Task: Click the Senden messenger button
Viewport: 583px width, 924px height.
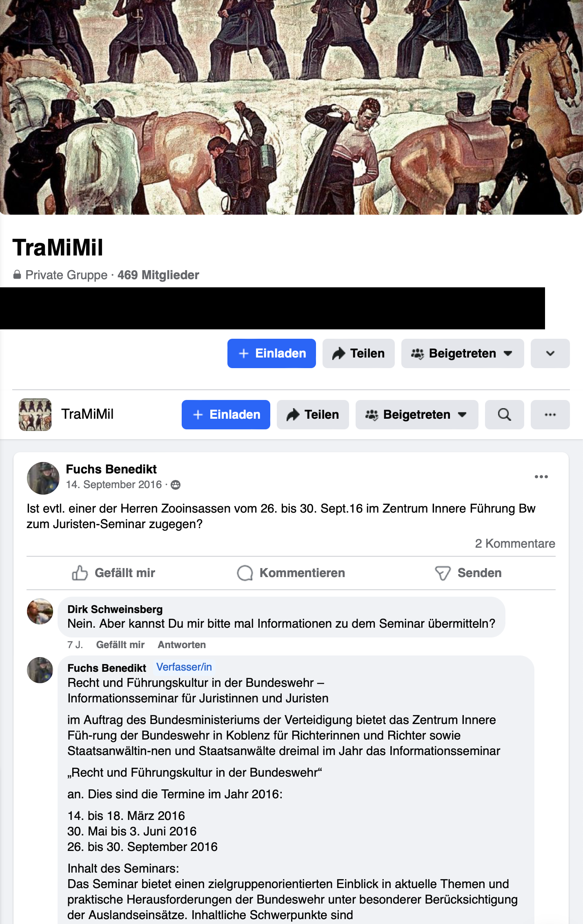Action: (x=468, y=573)
